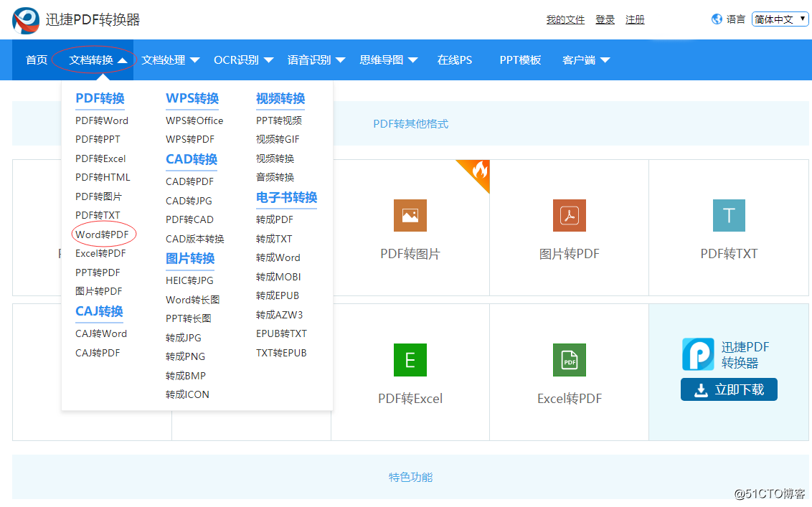
Task: Choose Word转PDF from the menu
Action: 102,234
